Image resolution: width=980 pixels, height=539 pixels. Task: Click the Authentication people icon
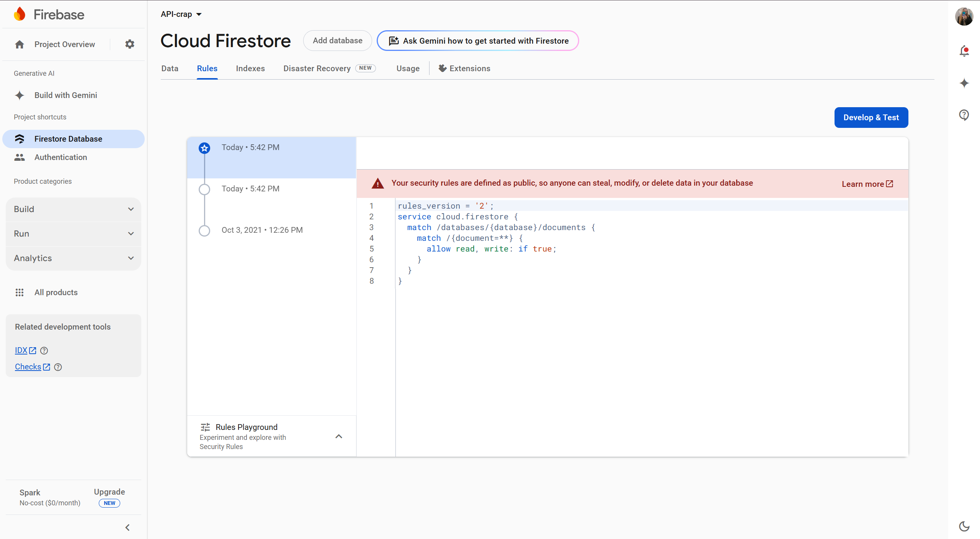(20, 157)
